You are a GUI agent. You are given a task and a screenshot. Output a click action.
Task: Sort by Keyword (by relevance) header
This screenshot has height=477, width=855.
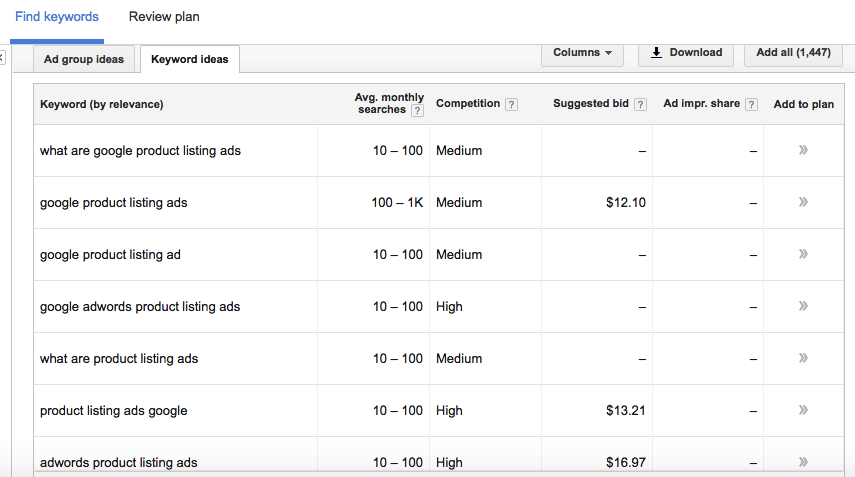101,104
